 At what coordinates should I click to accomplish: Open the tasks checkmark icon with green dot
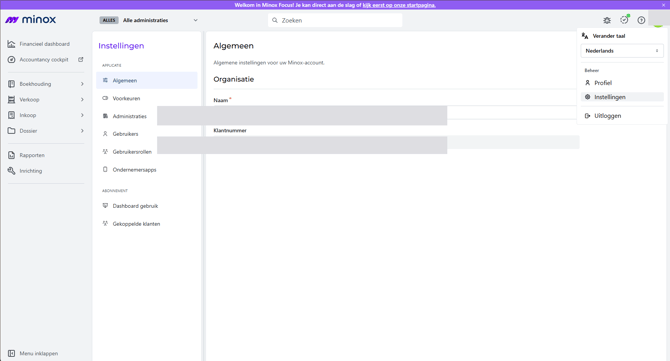(624, 20)
